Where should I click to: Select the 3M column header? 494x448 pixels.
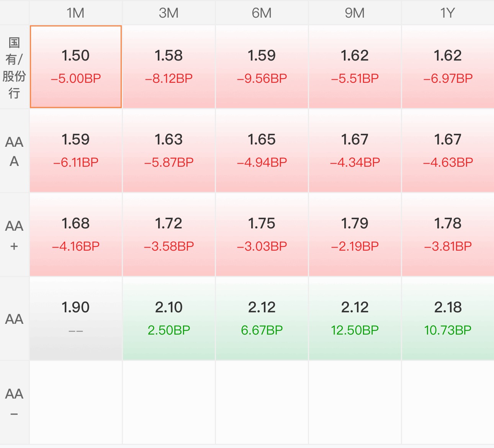coord(169,13)
